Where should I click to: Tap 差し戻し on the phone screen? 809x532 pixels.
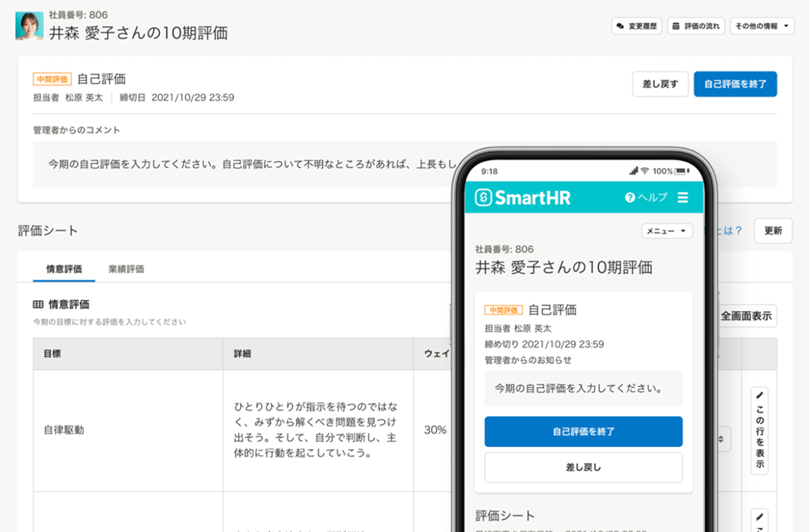[x=583, y=467]
